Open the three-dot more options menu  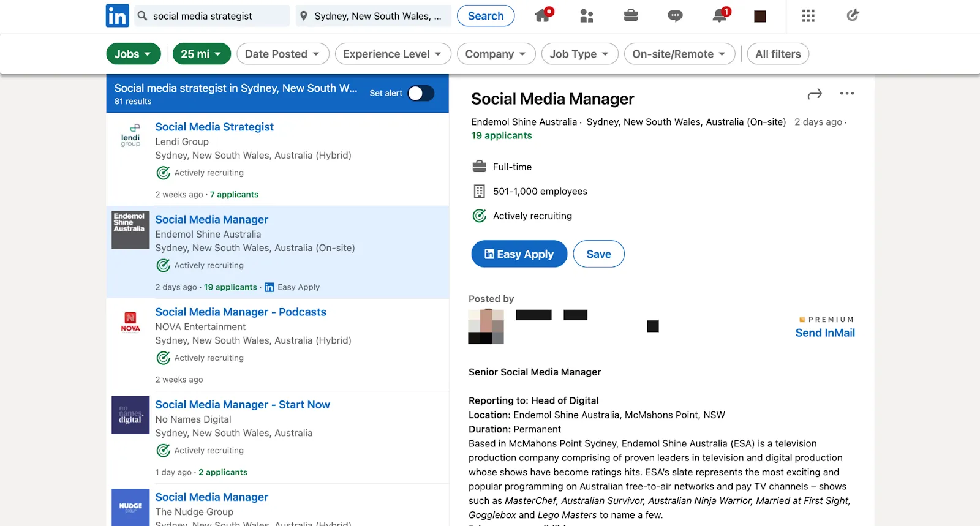coord(847,93)
